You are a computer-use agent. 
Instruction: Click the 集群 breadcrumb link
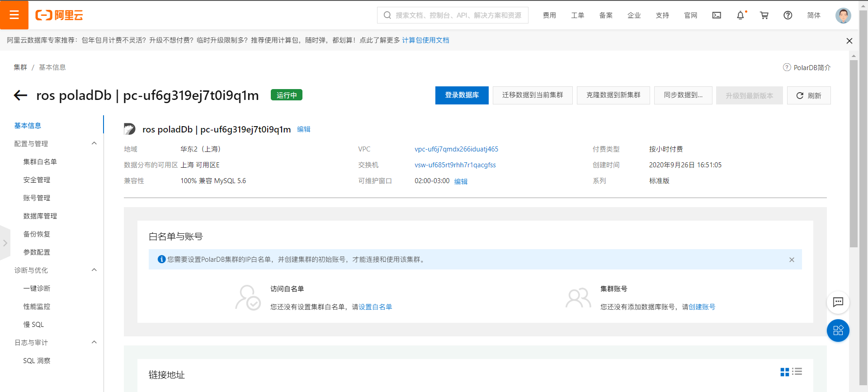point(20,67)
